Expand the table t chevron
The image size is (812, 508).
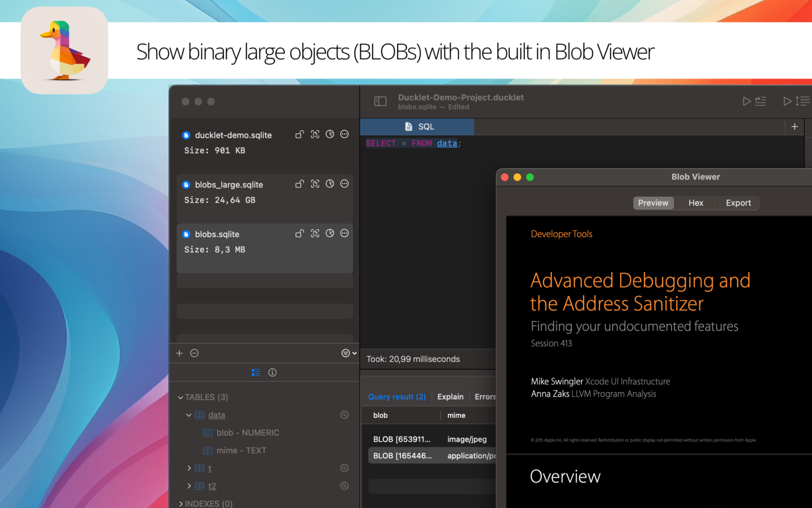[x=189, y=468]
